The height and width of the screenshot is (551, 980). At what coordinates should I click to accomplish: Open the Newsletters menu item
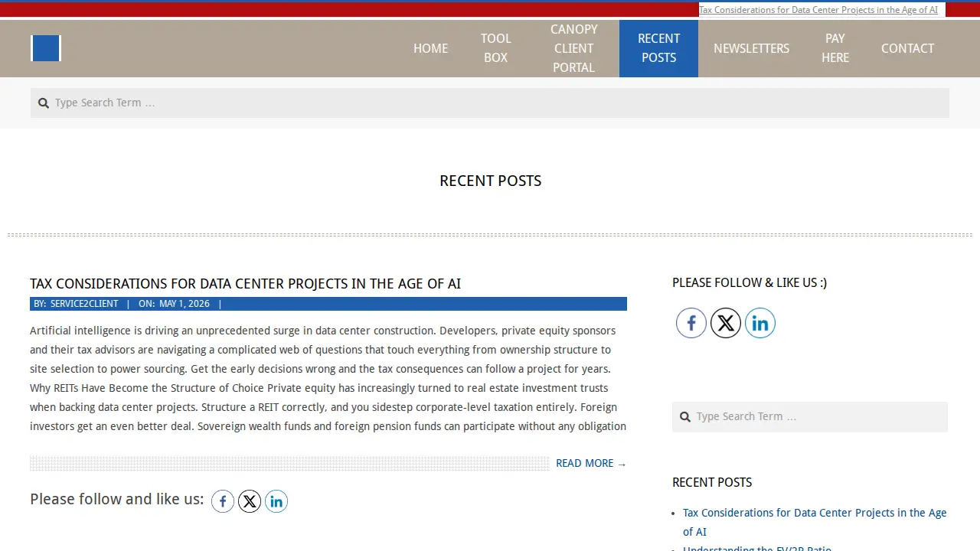point(751,48)
